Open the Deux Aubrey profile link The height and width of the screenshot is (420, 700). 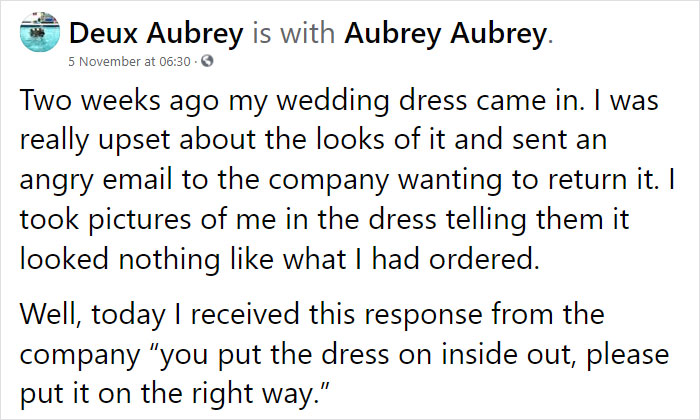coord(156,33)
